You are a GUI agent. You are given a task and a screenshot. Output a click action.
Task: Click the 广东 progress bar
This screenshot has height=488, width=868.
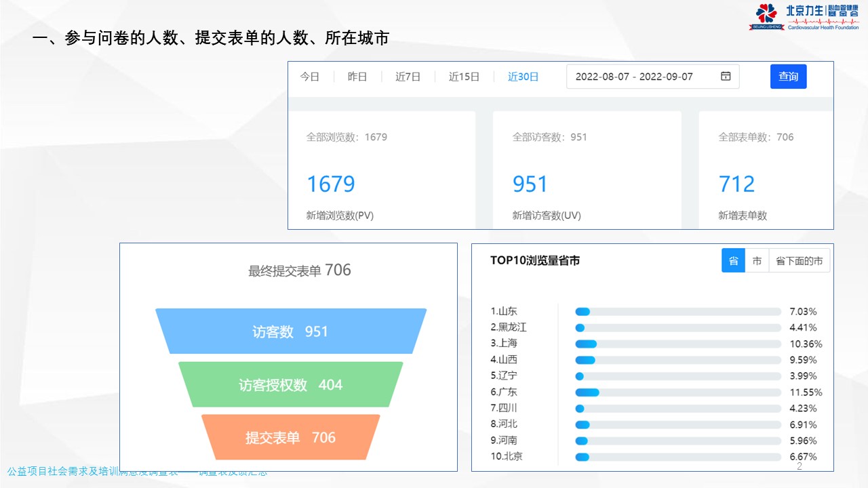click(678, 392)
